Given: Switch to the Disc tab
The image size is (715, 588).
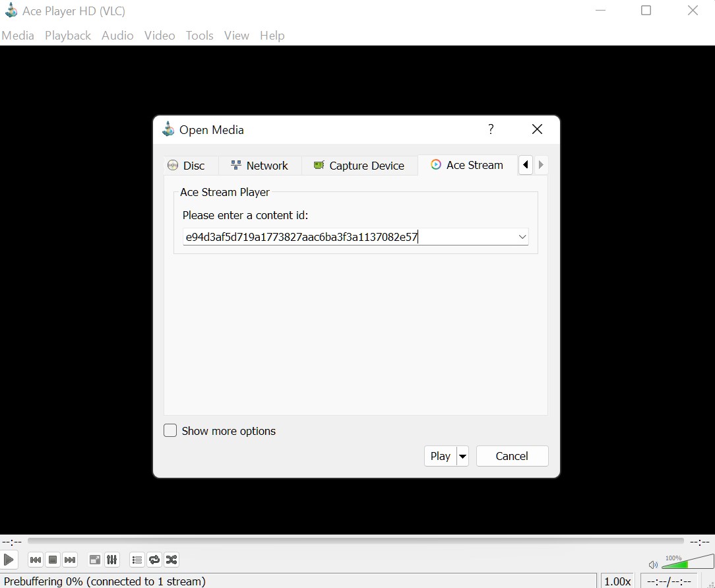Looking at the screenshot, I should 191,166.
